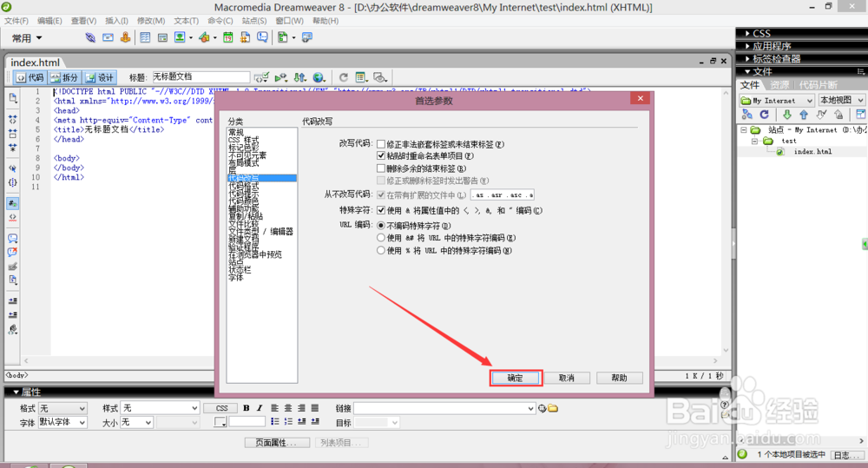Open the 站点(S) menu

point(254,21)
